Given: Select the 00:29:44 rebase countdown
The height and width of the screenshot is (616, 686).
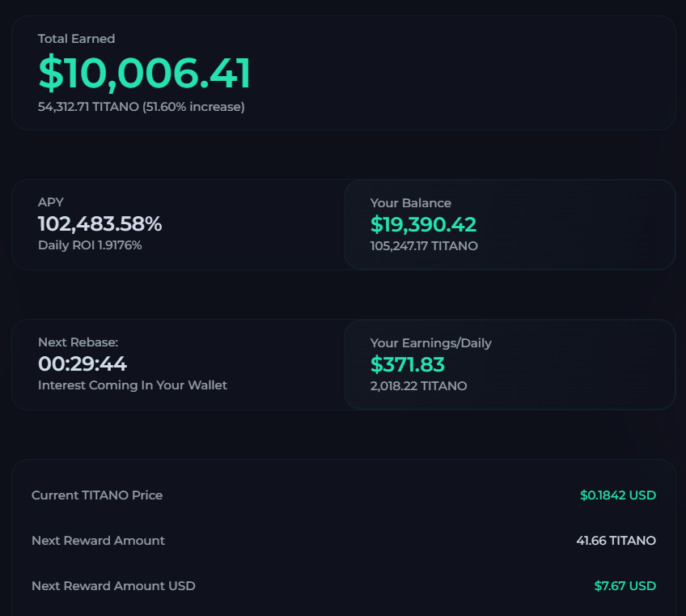Looking at the screenshot, I should click(83, 363).
